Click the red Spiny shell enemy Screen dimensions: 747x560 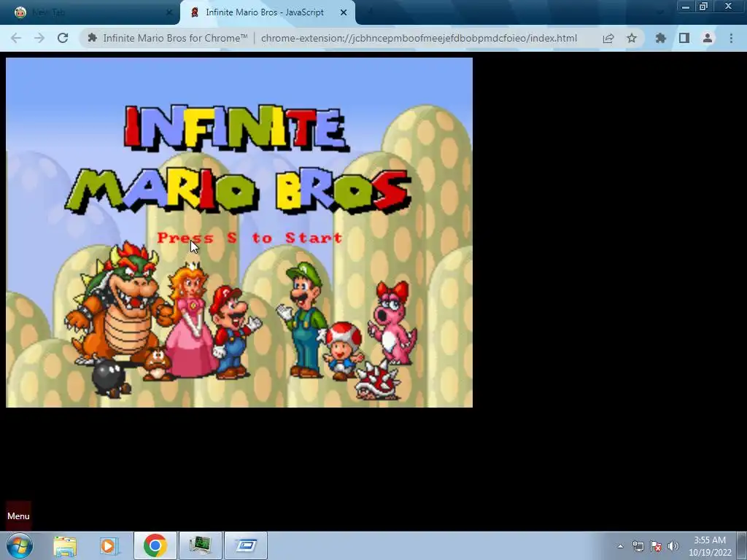coord(378,380)
